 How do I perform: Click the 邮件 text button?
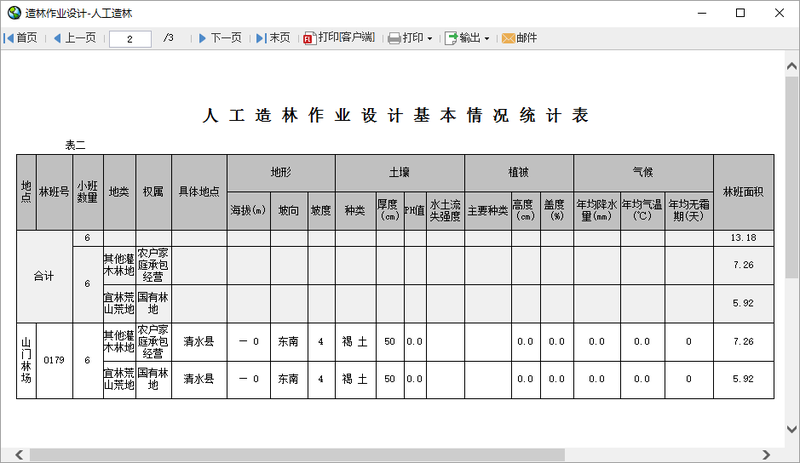tap(527, 38)
